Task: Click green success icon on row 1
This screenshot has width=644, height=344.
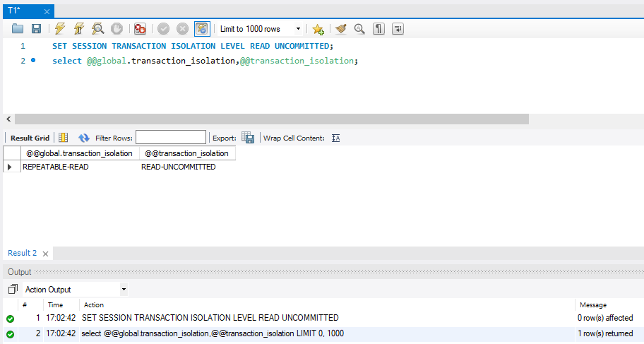Action: (x=11, y=319)
